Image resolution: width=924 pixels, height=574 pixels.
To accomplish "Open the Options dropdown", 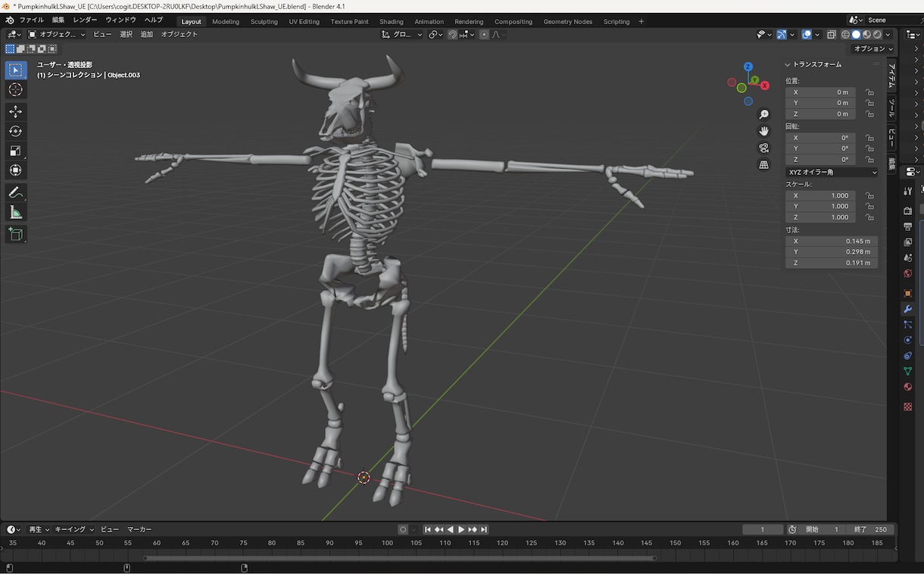I will coord(873,49).
